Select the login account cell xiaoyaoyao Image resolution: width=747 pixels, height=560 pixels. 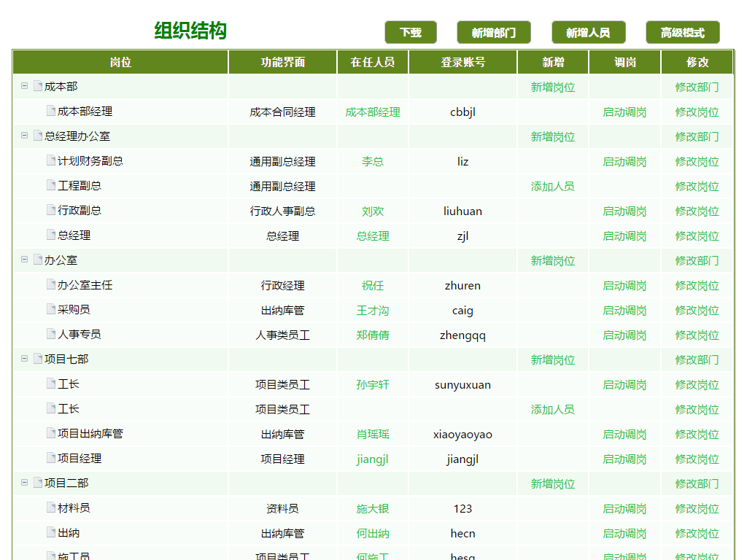[x=462, y=435]
